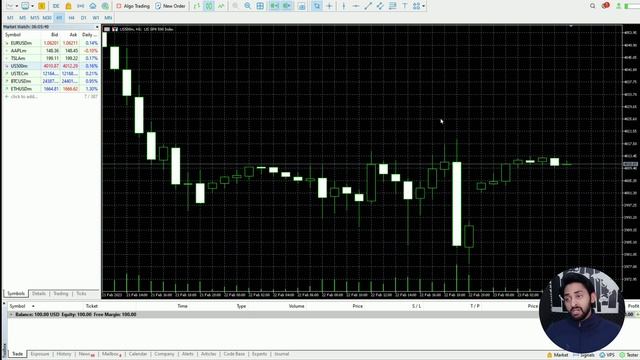
Task: Switch chart to bar chart icon
Action: (197, 6)
